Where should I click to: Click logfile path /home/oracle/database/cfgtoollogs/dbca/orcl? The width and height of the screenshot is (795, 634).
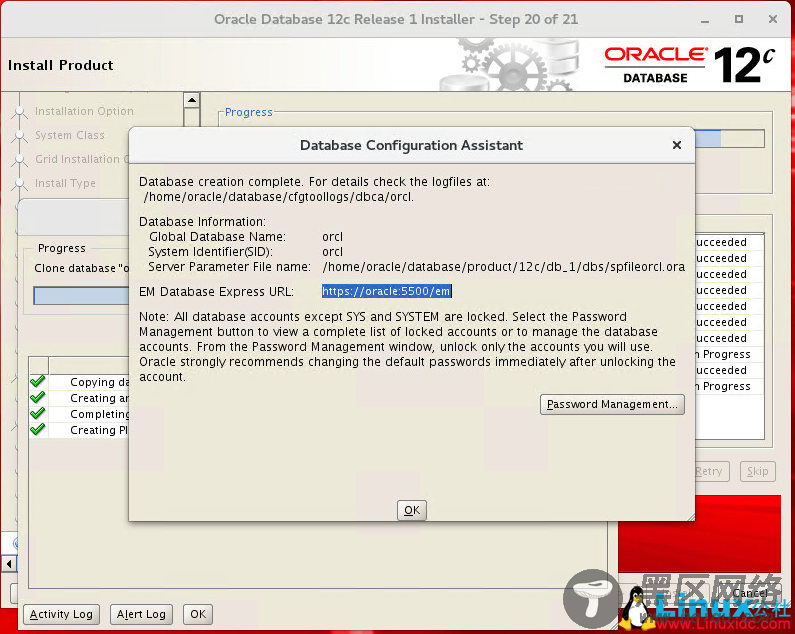pos(278,197)
